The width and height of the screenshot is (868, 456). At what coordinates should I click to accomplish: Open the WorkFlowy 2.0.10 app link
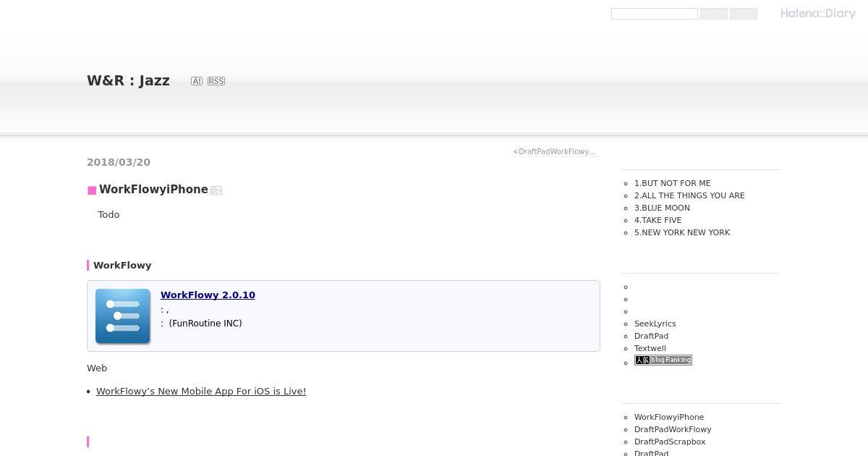point(208,295)
